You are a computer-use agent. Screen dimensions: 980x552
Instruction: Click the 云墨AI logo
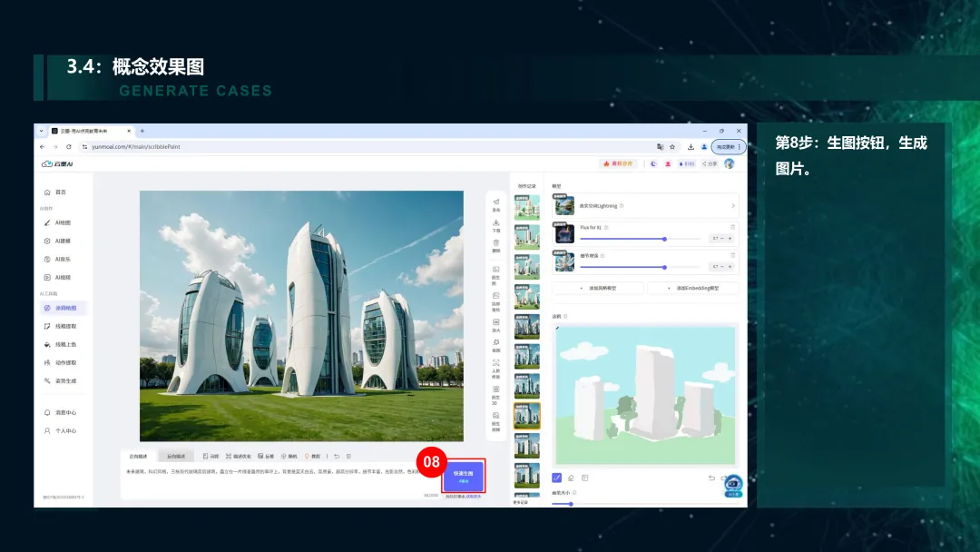point(57,163)
